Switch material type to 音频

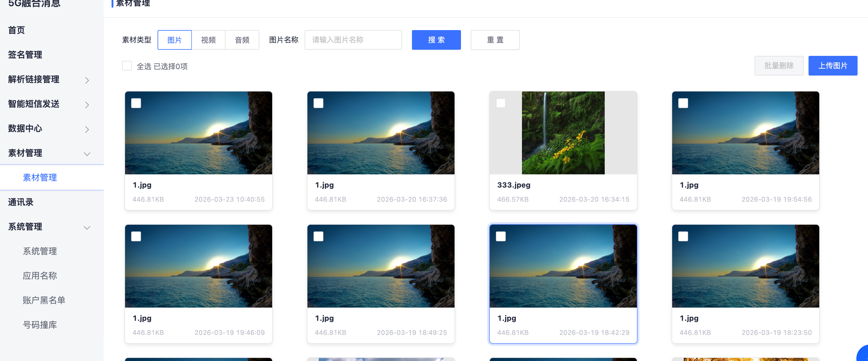click(242, 40)
